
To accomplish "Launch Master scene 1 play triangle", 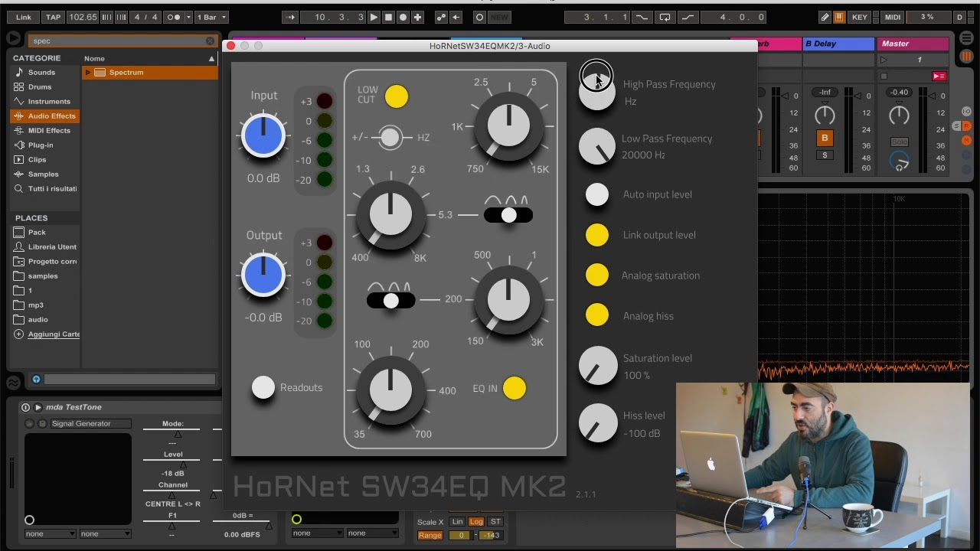I will tap(884, 60).
